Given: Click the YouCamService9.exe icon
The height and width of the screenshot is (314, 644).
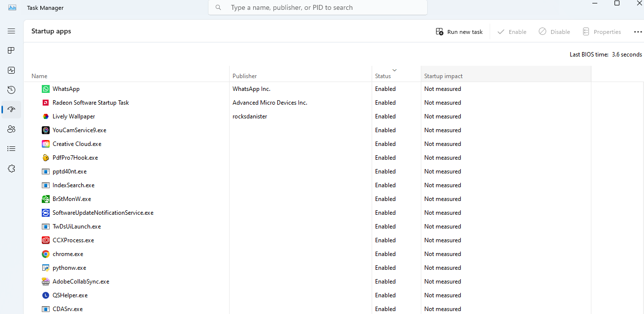Looking at the screenshot, I should click(x=46, y=130).
